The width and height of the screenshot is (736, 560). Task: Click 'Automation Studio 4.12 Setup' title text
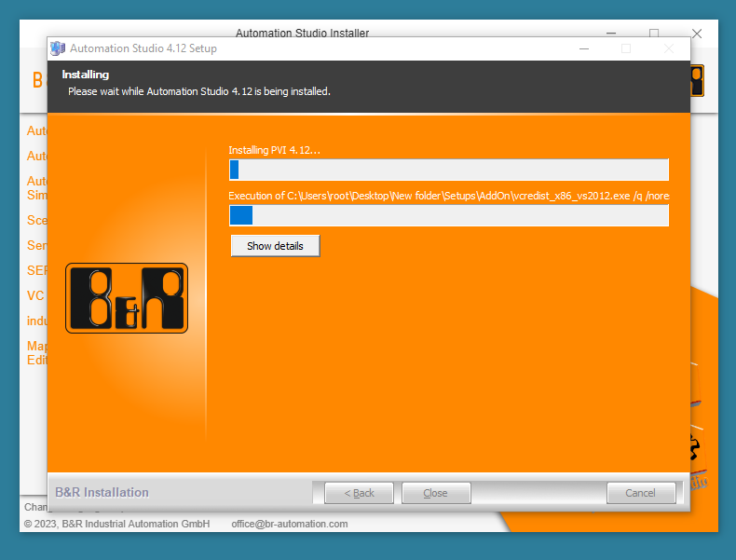(143, 48)
